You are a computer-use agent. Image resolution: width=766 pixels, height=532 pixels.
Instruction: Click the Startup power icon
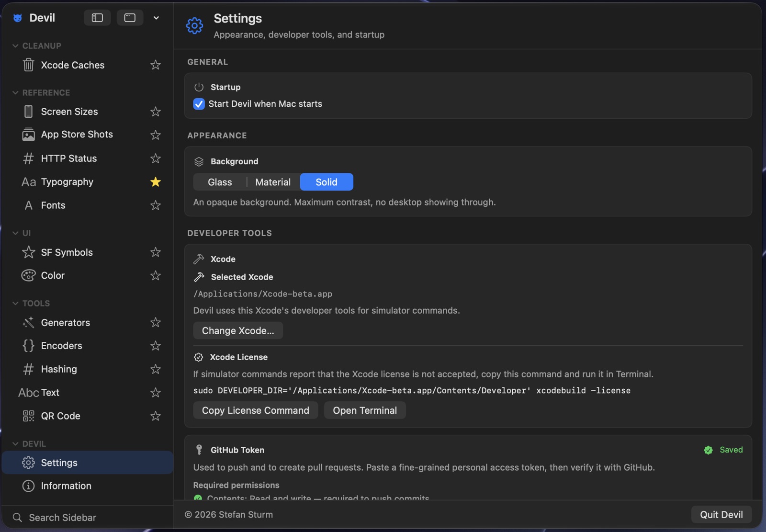pyautogui.click(x=199, y=87)
